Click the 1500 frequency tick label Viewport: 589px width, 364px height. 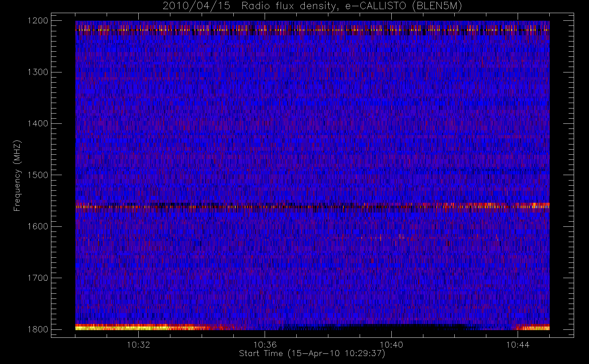[x=38, y=175]
